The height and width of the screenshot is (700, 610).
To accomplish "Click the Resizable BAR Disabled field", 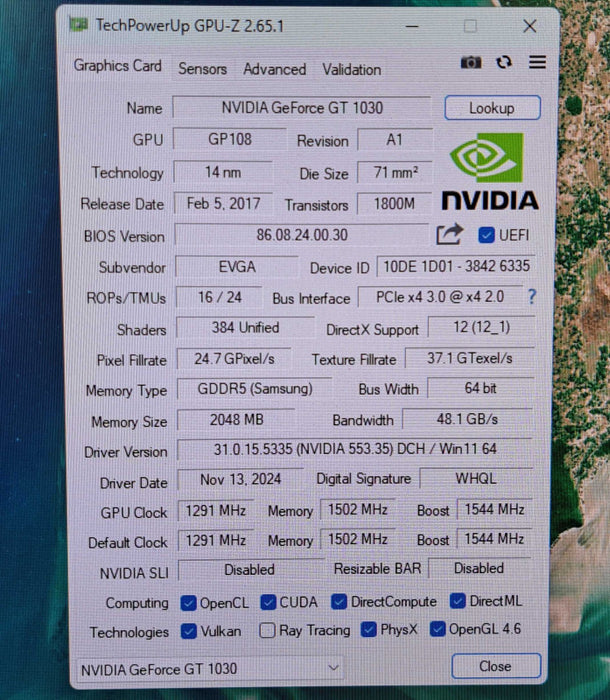I will coord(479,568).
